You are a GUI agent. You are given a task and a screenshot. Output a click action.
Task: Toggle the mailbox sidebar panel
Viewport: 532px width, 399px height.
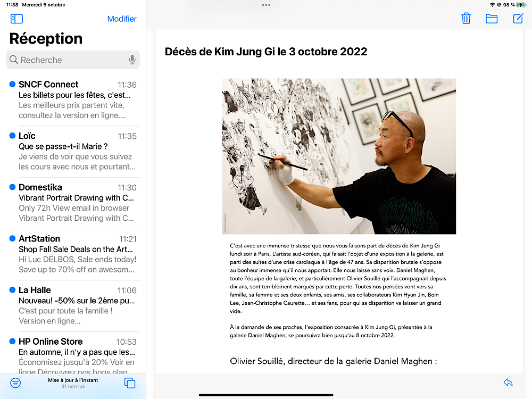[16, 19]
